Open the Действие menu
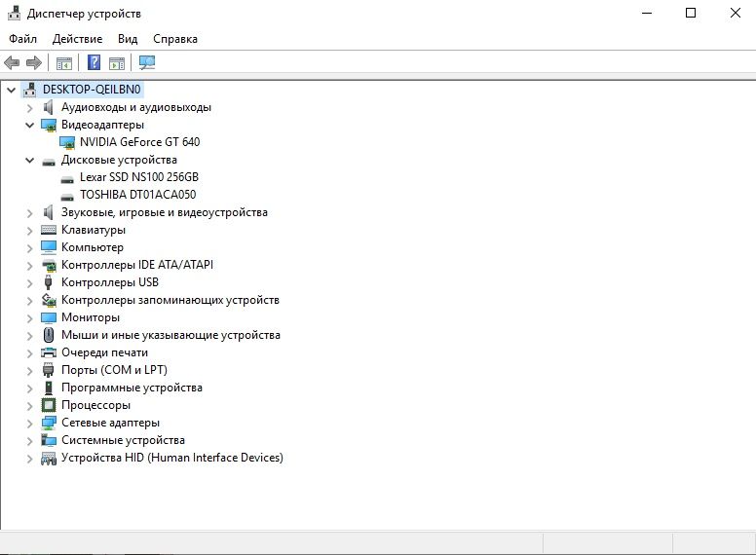The image size is (756, 555). tap(77, 39)
